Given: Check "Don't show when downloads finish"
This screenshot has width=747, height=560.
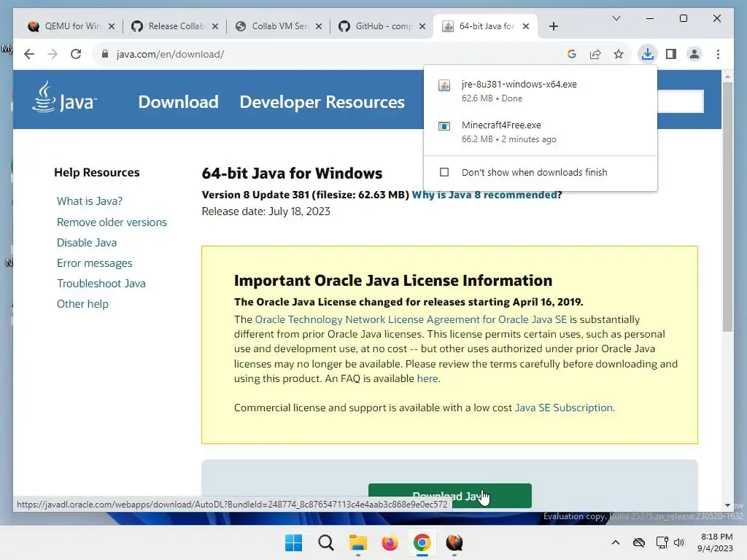Looking at the screenshot, I should click(444, 172).
